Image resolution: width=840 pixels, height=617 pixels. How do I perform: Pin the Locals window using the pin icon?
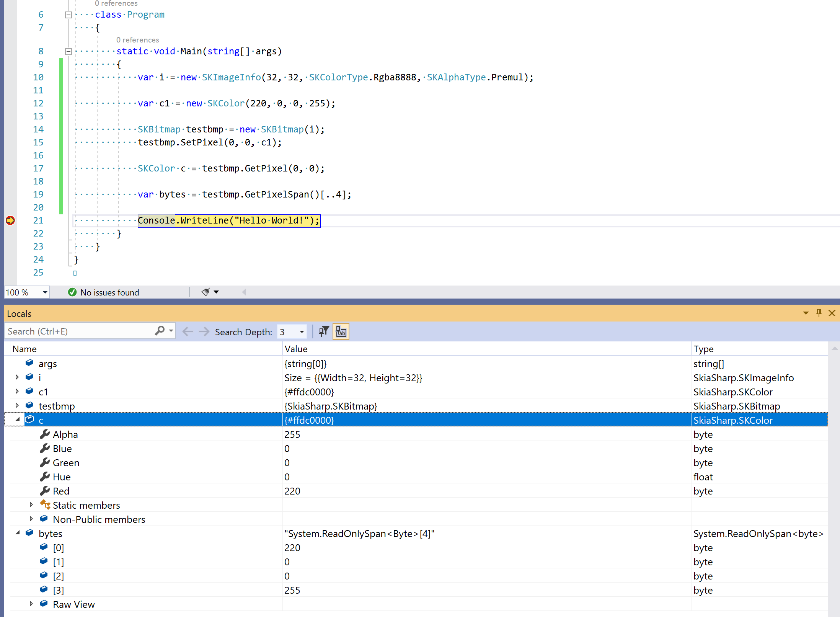coord(819,313)
